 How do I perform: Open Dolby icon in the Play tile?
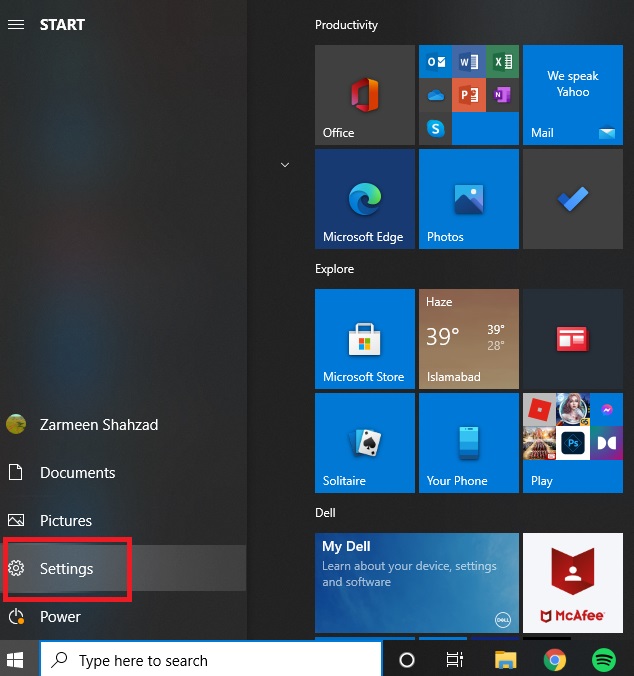(x=606, y=443)
